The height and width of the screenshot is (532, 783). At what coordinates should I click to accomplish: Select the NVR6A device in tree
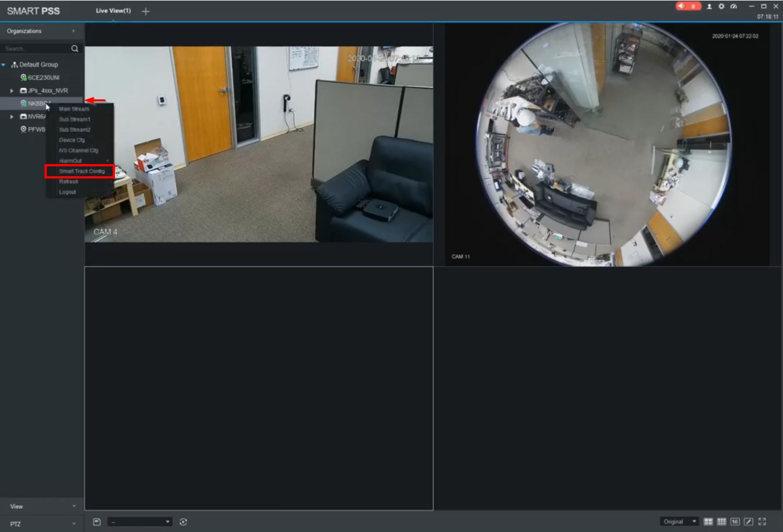(33, 117)
